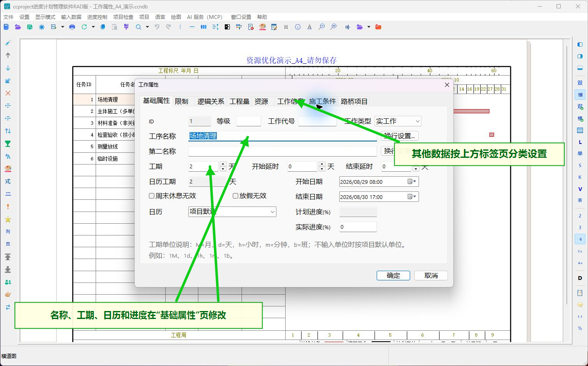
Task: Increase 开始延时 with the stepper up arrow
Action: click(x=322, y=164)
